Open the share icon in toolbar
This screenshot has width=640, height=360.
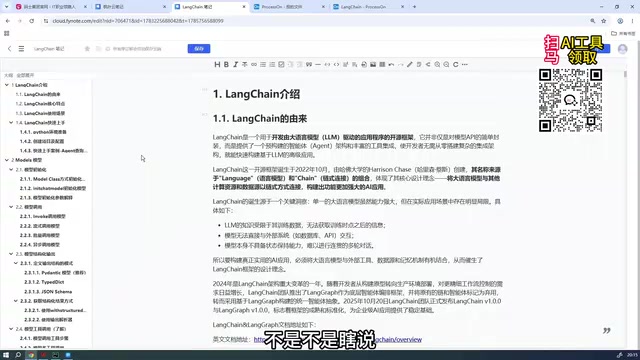(x=428, y=64)
